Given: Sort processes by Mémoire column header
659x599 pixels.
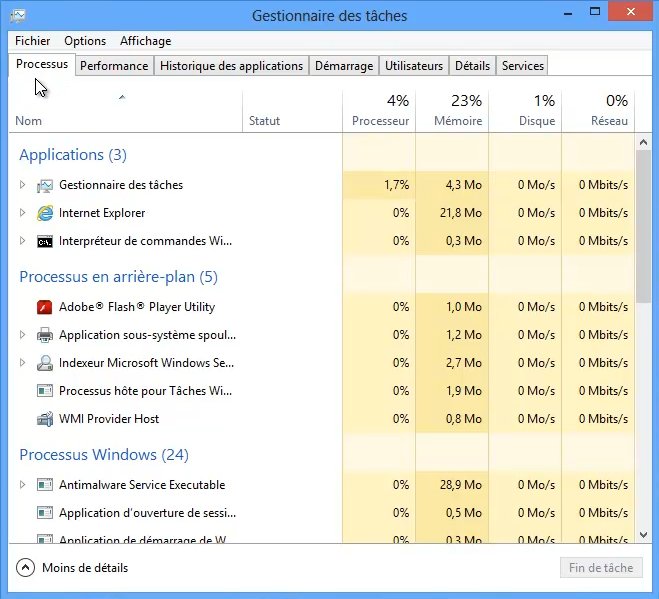Looking at the screenshot, I should tap(452, 111).
